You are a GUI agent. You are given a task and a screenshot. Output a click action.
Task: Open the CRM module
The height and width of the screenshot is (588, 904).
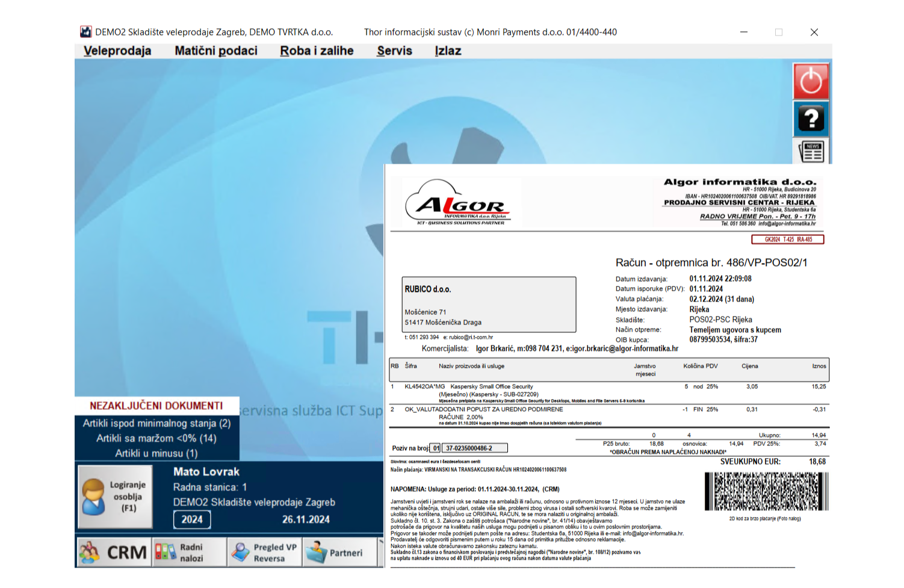[x=114, y=552]
